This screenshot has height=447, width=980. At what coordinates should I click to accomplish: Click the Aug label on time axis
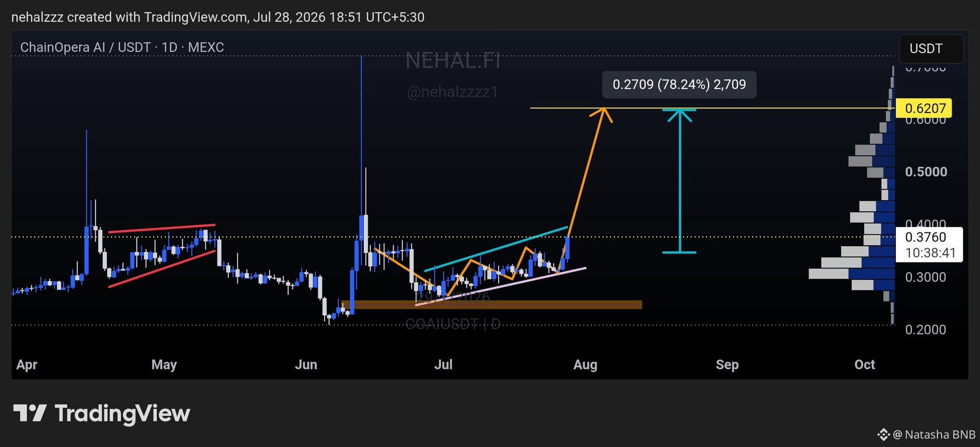[585, 365]
